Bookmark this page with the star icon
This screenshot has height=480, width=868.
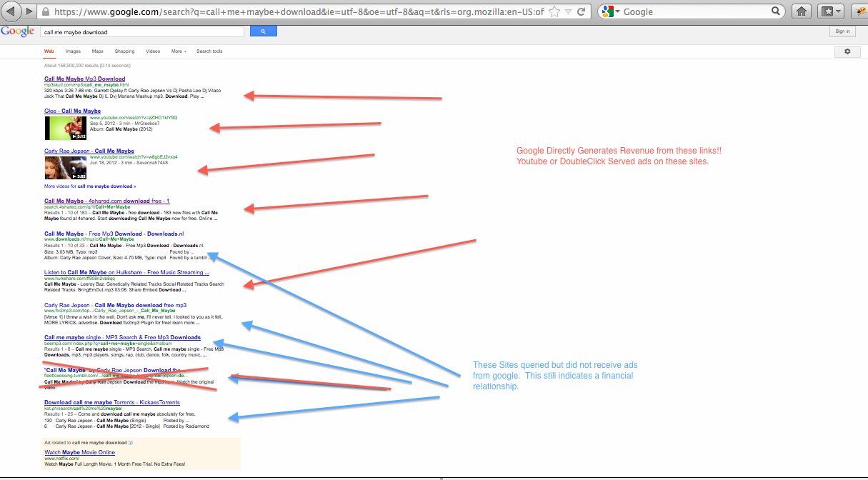554,11
